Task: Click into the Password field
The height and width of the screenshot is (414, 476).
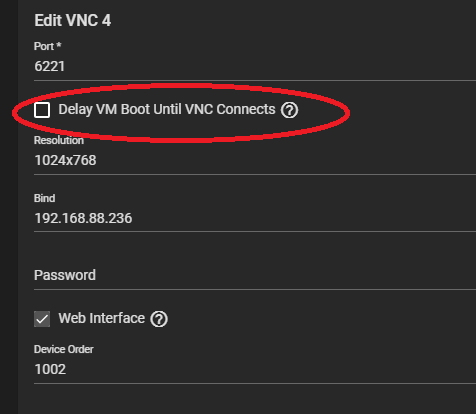Action: click(255, 275)
